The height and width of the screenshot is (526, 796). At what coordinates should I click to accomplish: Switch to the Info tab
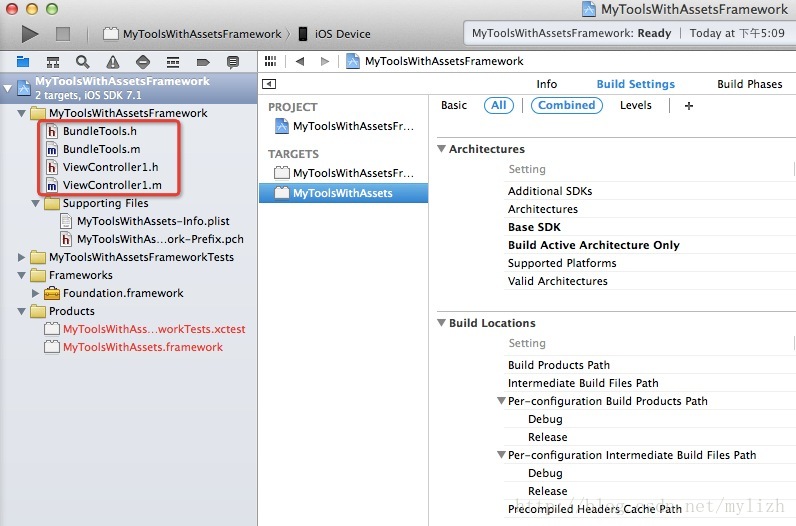tap(547, 84)
